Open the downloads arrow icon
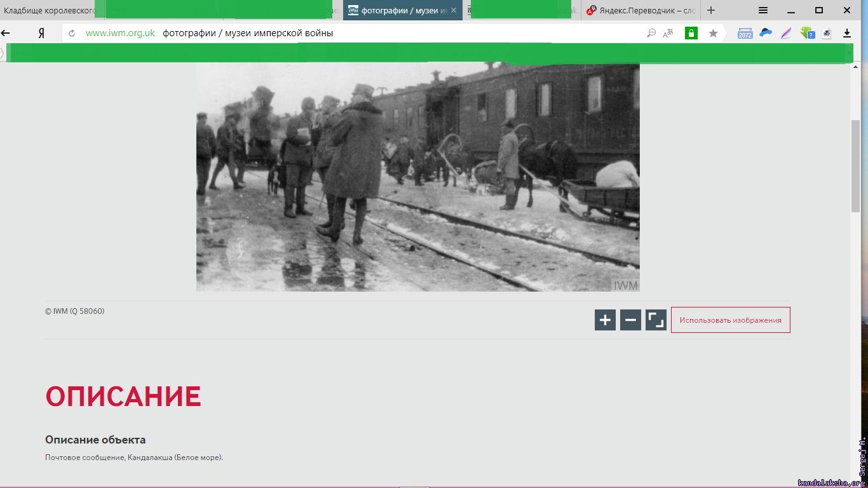868x488 pixels. tap(847, 33)
